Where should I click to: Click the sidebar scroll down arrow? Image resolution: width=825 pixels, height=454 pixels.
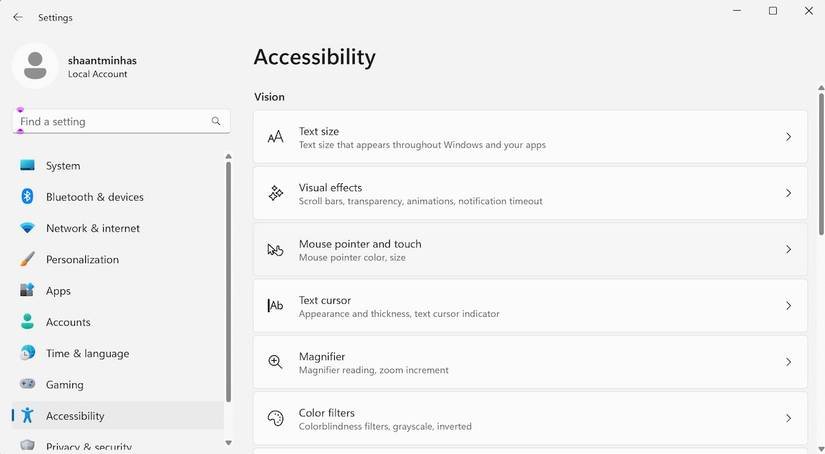pyautogui.click(x=228, y=442)
